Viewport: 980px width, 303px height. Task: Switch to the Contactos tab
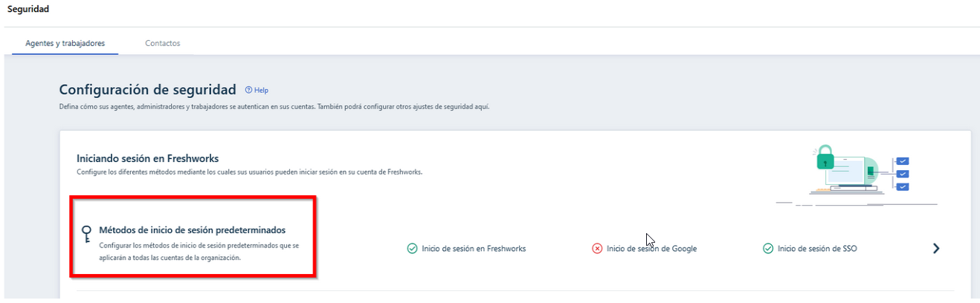tap(162, 43)
